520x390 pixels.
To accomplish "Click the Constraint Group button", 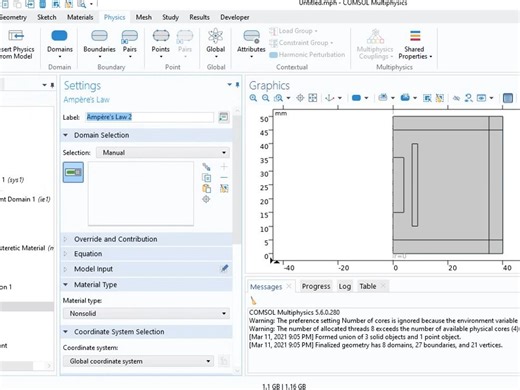I will [x=301, y=43].
